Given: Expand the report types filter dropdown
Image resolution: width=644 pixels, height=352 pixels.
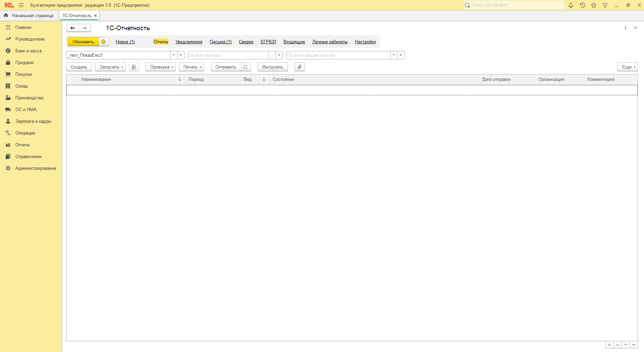Looking at the screenshot, I should pos(394,55).
